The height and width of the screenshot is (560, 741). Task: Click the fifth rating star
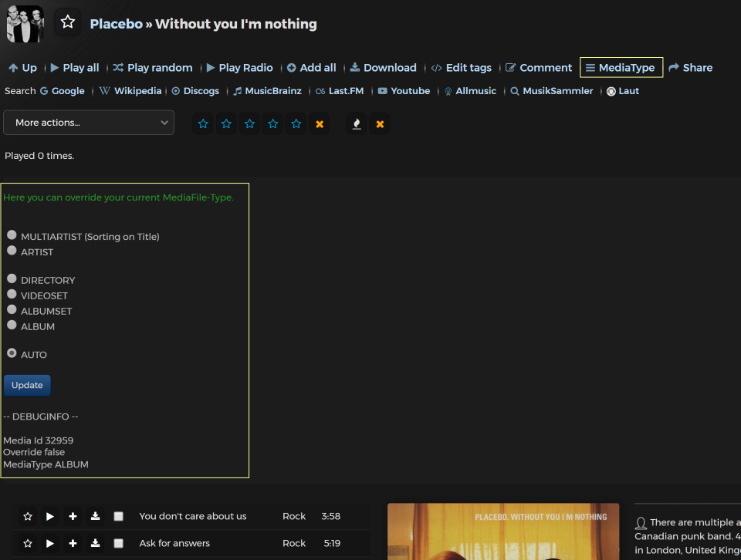[296, 123]
